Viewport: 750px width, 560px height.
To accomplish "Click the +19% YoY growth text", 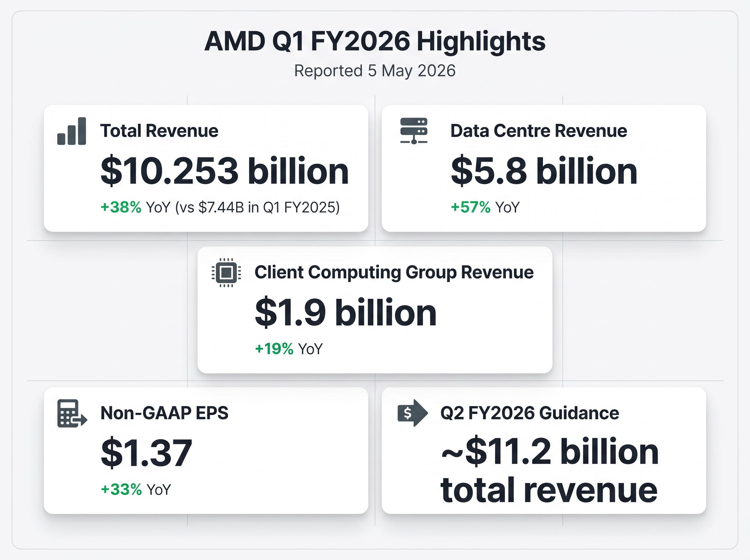I will click(289, 348).
